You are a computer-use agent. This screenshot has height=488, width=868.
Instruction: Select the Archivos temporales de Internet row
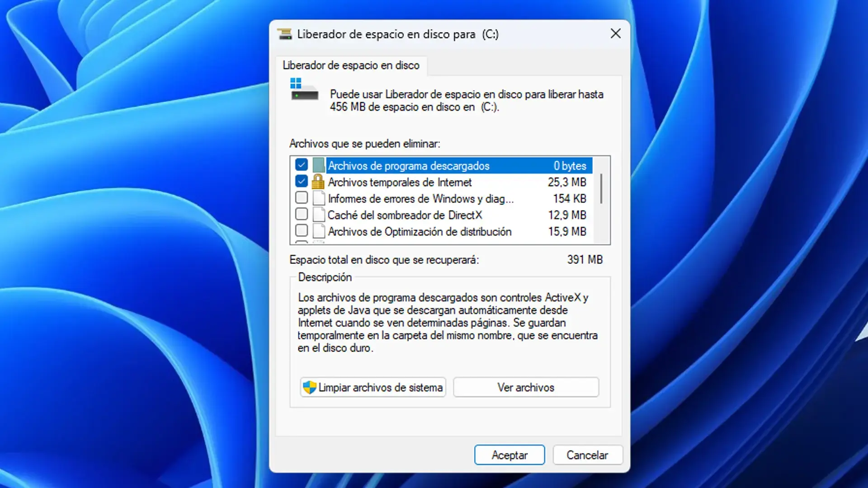click(x=400, y=182)
